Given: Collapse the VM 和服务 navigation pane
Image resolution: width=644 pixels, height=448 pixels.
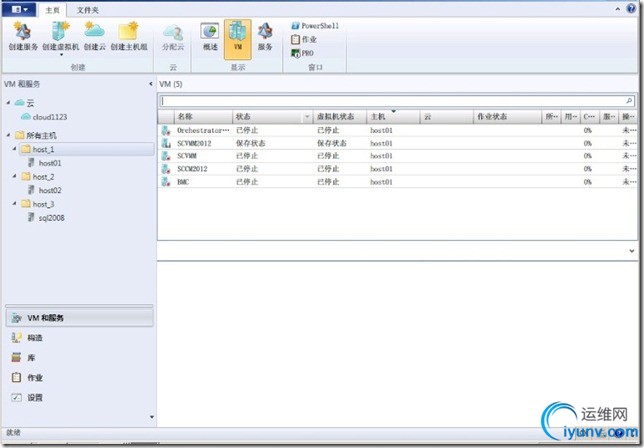Looking at the screenshot, I should tap(151, 84).
